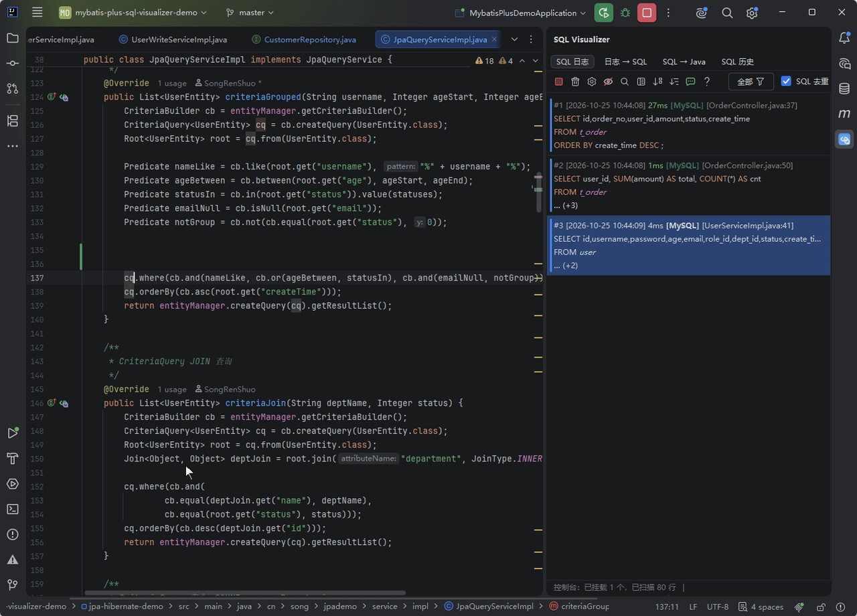
Task: Click the sort-down with boxes icon
Action: (657, 82)
